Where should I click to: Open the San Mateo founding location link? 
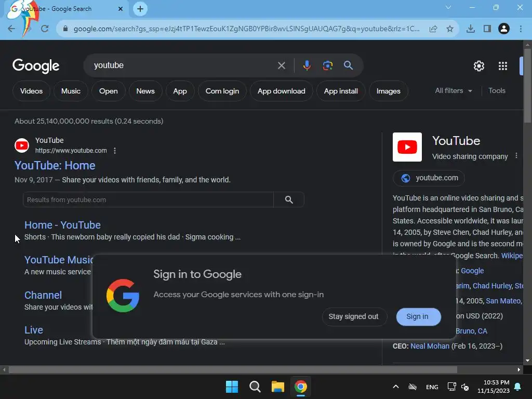(503, 301)
